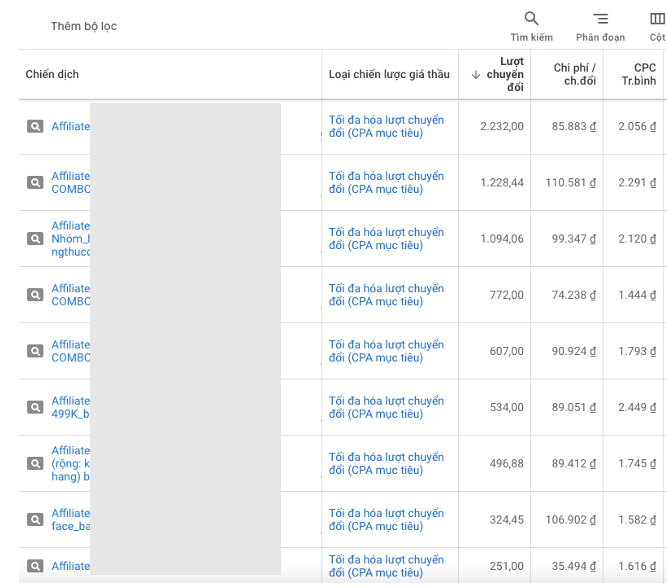Select average CPC 1.582 ₫
The image size is (667, 588).
(x=637, y=519)
